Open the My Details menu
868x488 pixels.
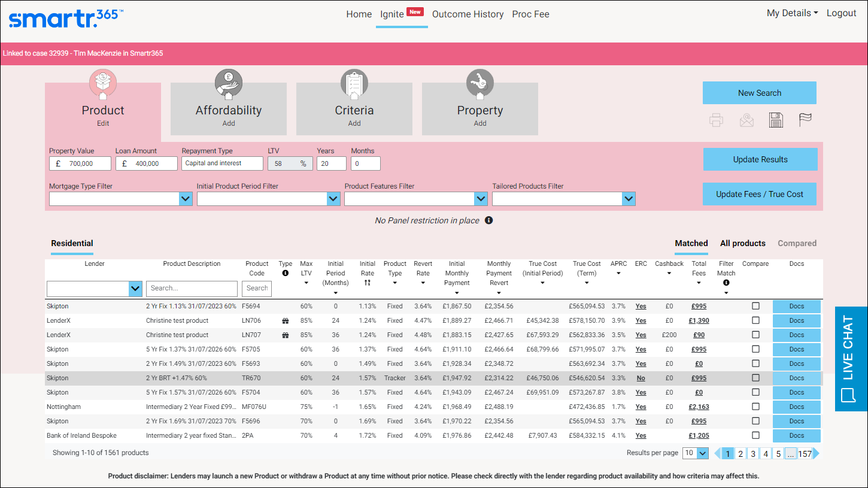point(792,13)
